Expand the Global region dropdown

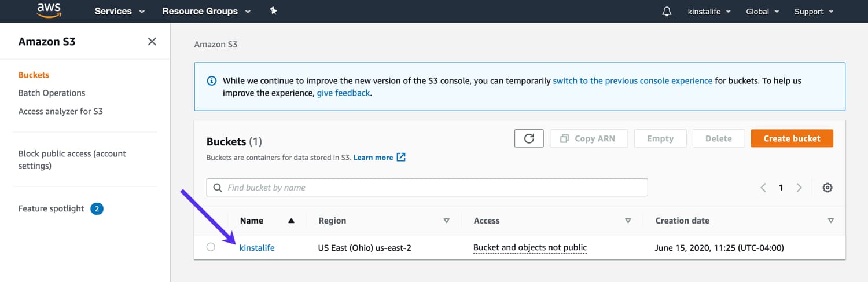coord(762,12)
